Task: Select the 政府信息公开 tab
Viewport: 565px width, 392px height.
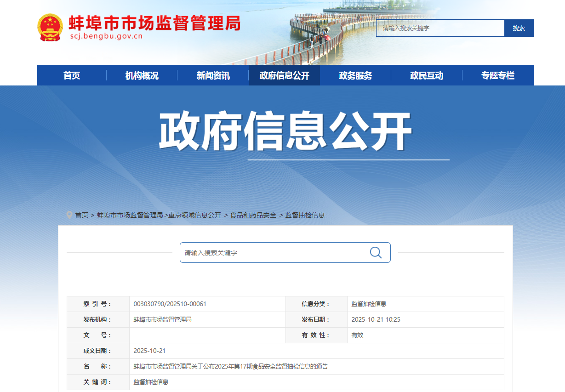Action: pyautogui.click(x=284, y=75)
